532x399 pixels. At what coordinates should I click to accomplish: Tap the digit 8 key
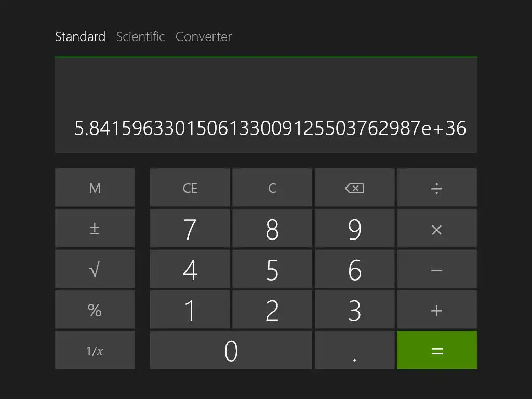tap(272, 229)
